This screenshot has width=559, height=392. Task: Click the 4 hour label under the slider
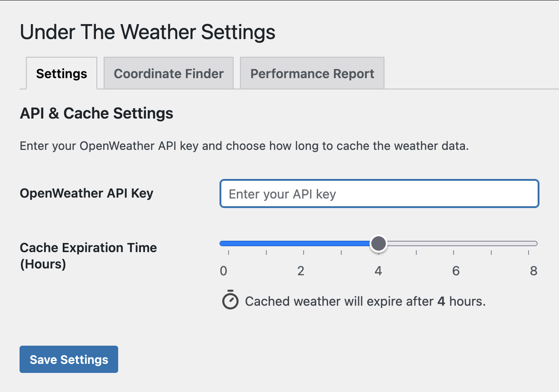(378, 271)
